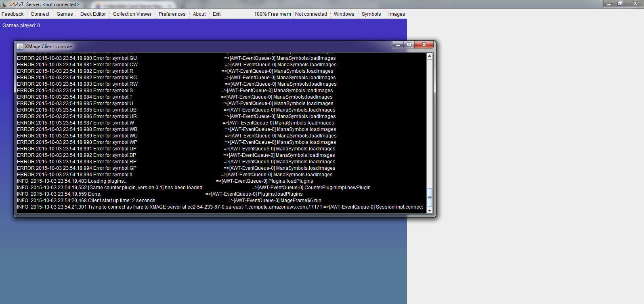Open the Games button in toolbar
Viewport: 644px width, 304px height.
point(65,14)
